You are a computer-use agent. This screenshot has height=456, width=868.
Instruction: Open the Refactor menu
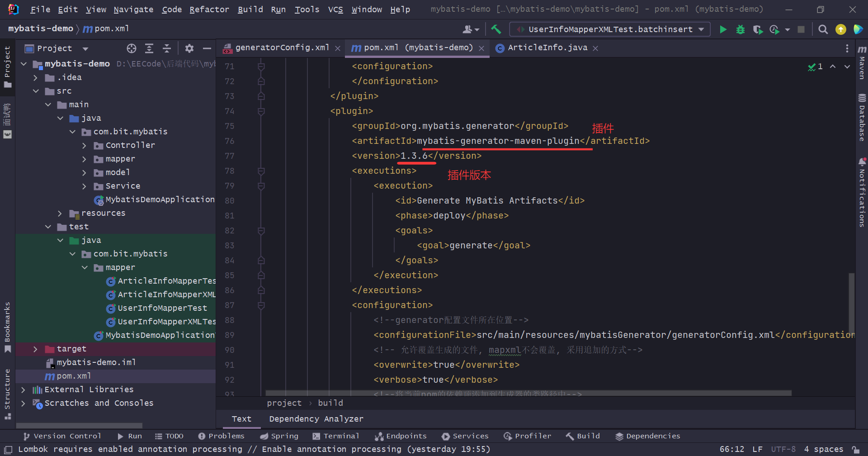209,9
